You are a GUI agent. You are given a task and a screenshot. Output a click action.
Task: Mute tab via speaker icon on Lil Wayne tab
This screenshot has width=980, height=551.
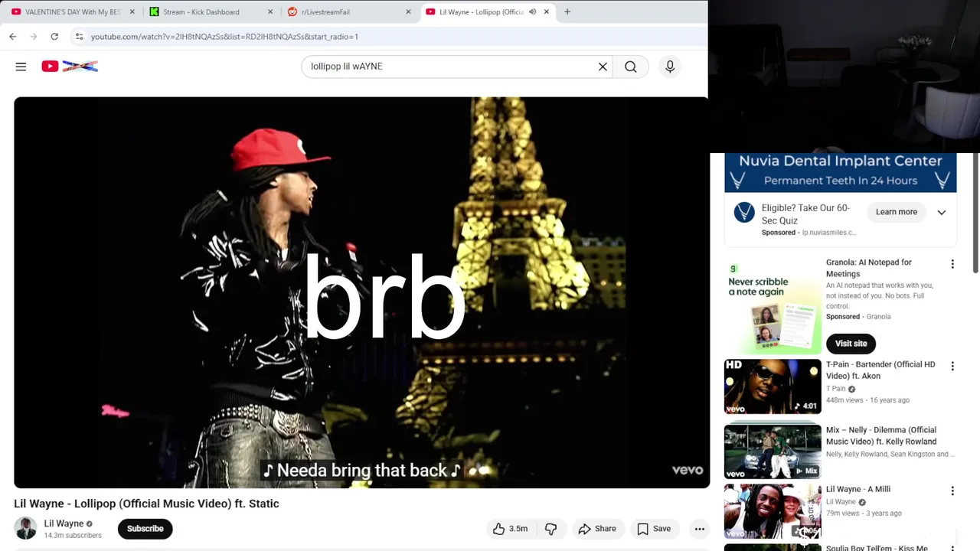[532, 11]
